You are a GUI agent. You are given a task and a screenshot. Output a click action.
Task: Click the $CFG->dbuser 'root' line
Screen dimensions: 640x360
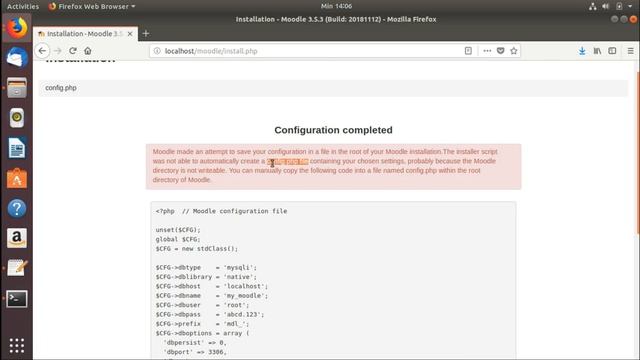202,305
